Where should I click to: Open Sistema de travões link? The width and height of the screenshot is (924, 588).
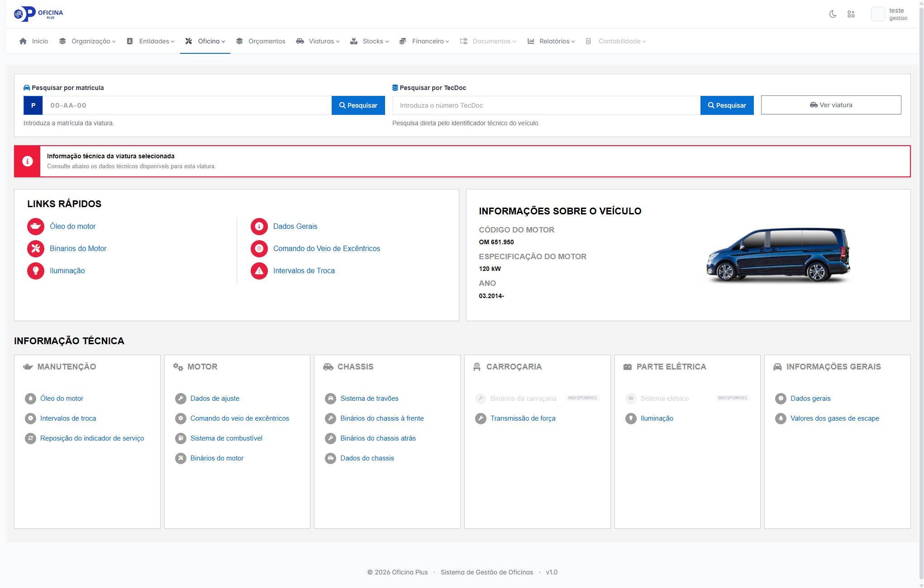coord(370,398)
